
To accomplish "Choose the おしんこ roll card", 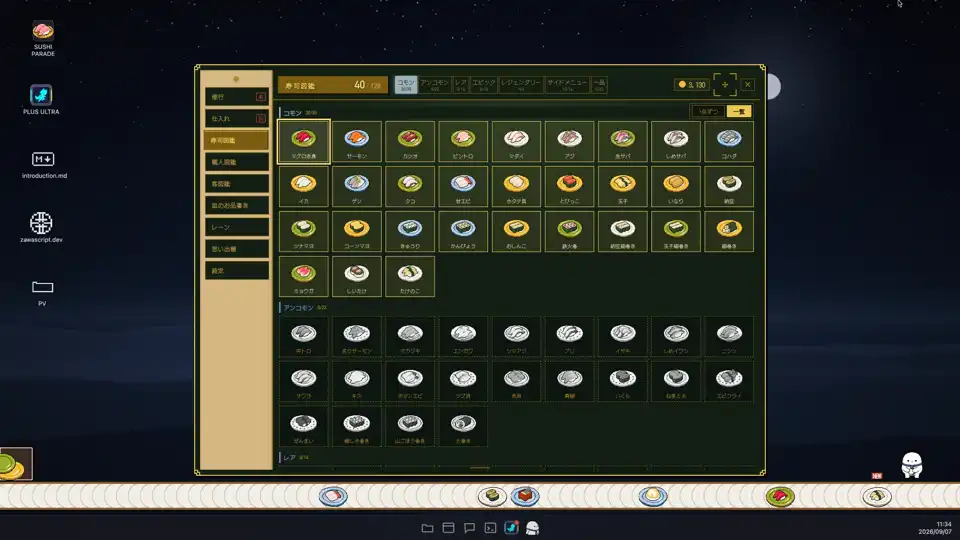I will 517,231.
